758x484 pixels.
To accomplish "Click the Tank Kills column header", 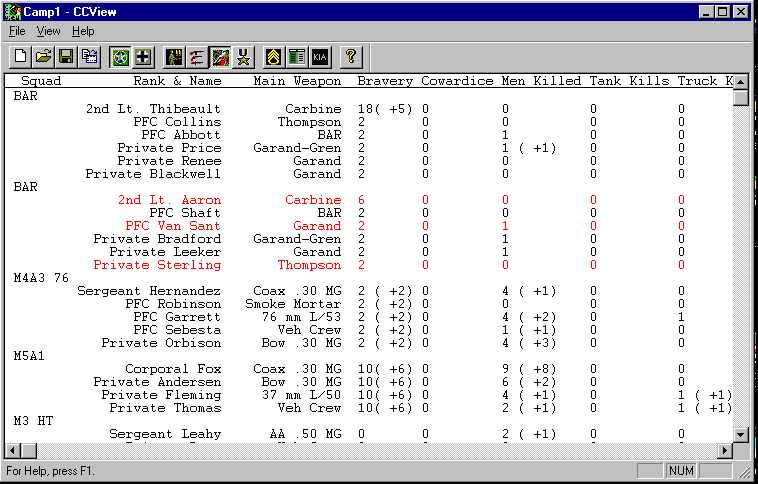I will click(x=629, y=81).
